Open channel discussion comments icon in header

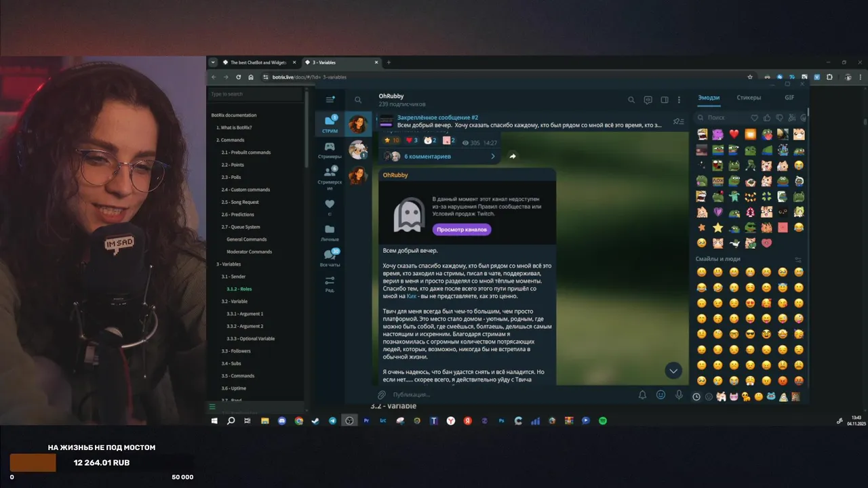tap(648, 100)
